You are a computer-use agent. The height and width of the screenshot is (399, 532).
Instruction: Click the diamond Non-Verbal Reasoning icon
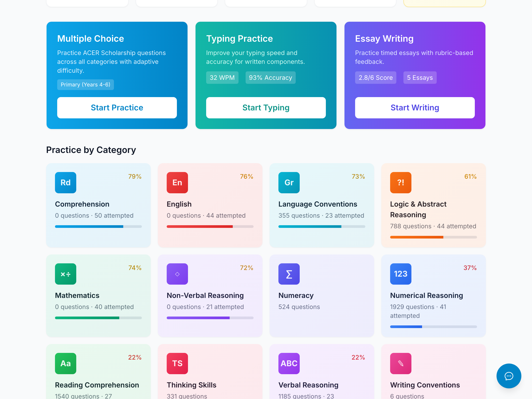point(177,274)
